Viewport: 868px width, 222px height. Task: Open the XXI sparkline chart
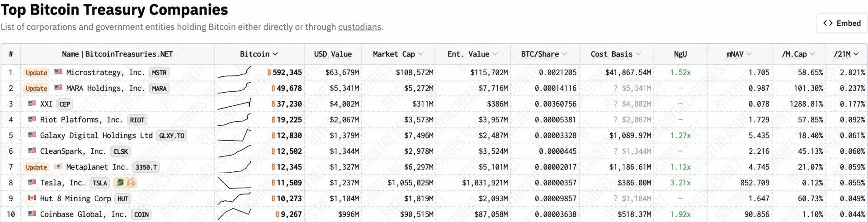pos(234,104)
